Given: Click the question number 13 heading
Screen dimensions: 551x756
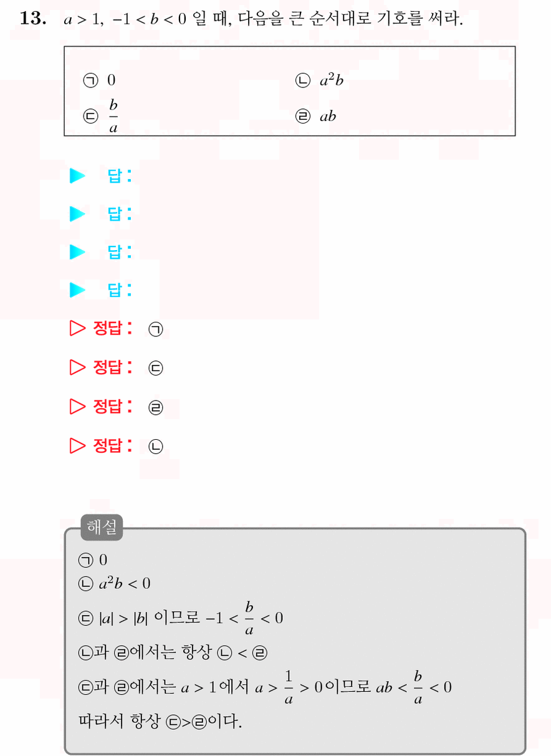Looking at the screenshot, I should pos(34,19).
